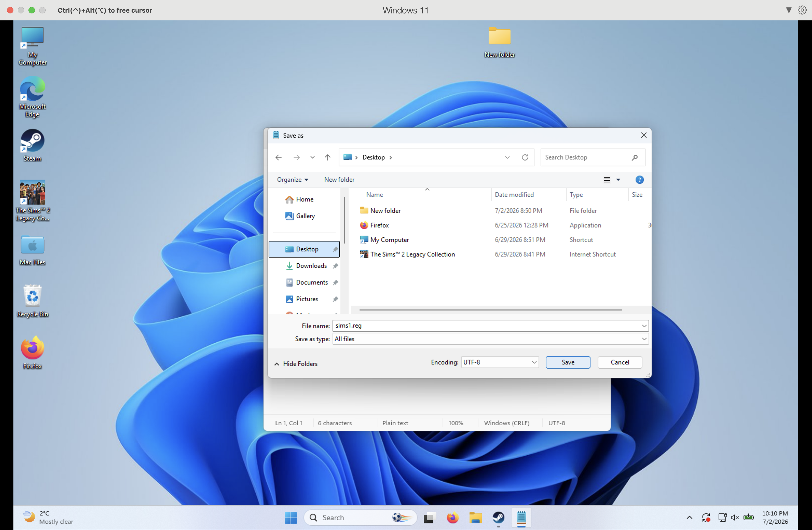Click the Save button

pos(568,362)
